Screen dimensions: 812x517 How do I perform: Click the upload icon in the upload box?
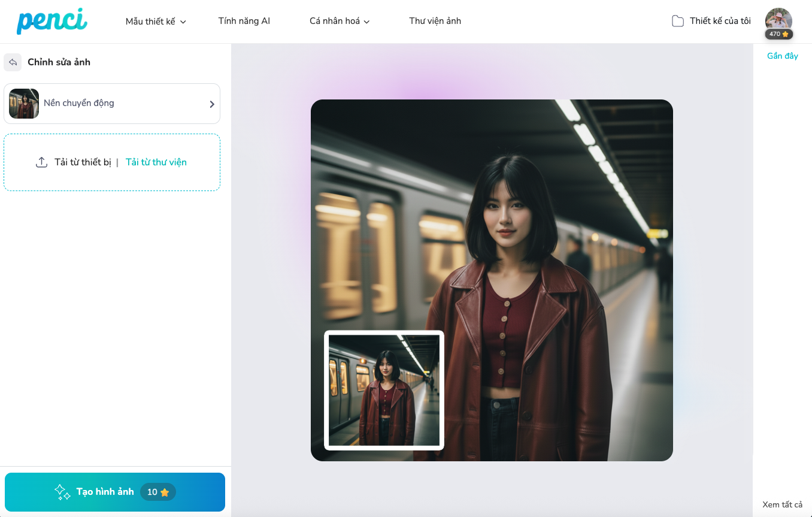pos(41,162)
